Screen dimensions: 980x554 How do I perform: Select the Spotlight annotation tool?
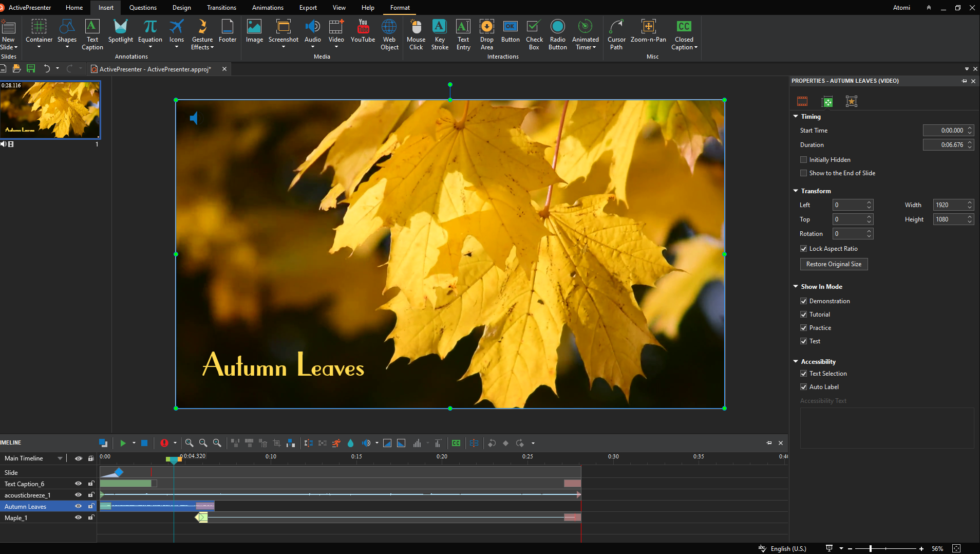point(121,32)
